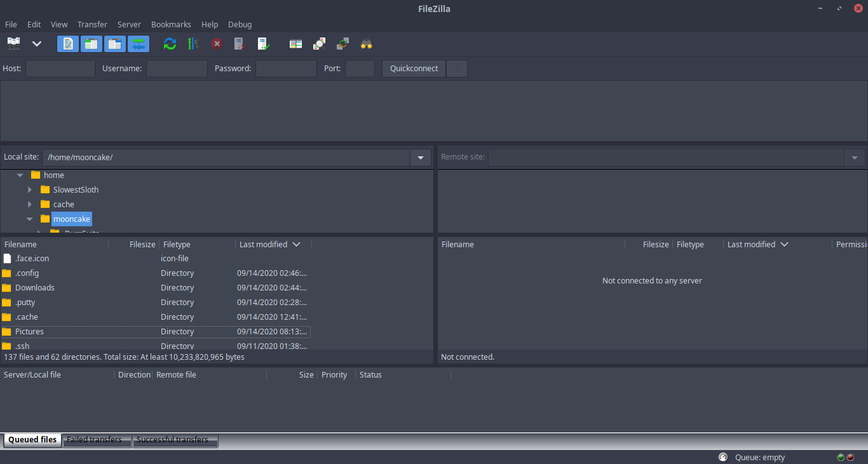Open the Debug menu

240,24
